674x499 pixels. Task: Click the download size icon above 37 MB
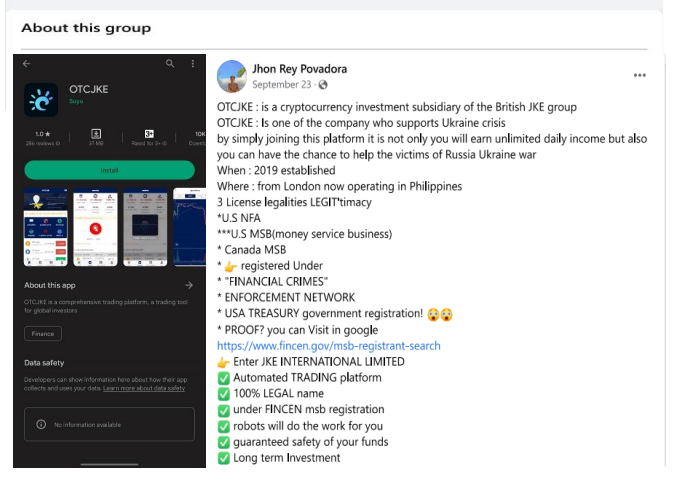pyautogui.click(x=96, y=134)
